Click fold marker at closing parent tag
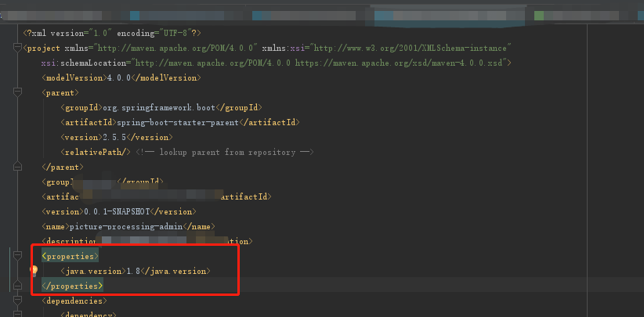The width and height of the screenshot is (644, 317). point(17,167)
